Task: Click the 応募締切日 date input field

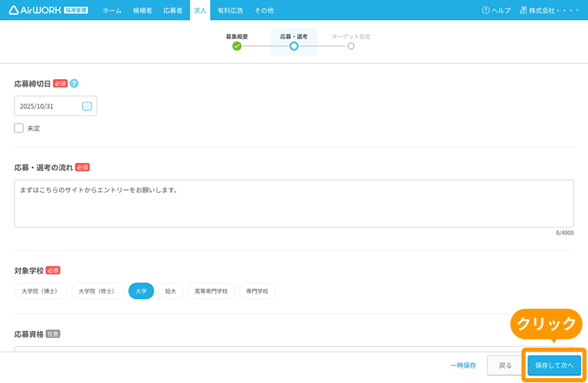Action: (55, 105)
